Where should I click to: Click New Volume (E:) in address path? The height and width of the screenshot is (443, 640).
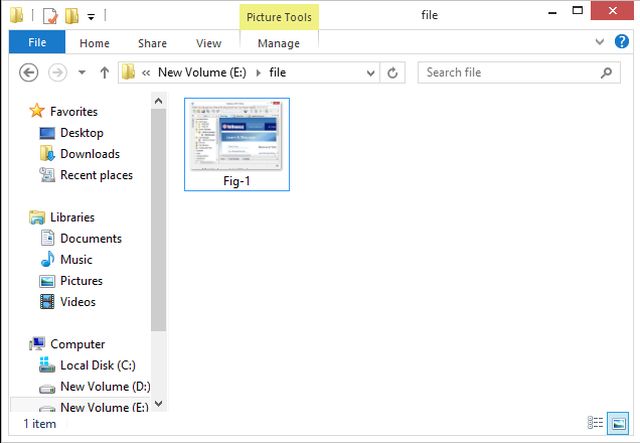coord(202,72)
